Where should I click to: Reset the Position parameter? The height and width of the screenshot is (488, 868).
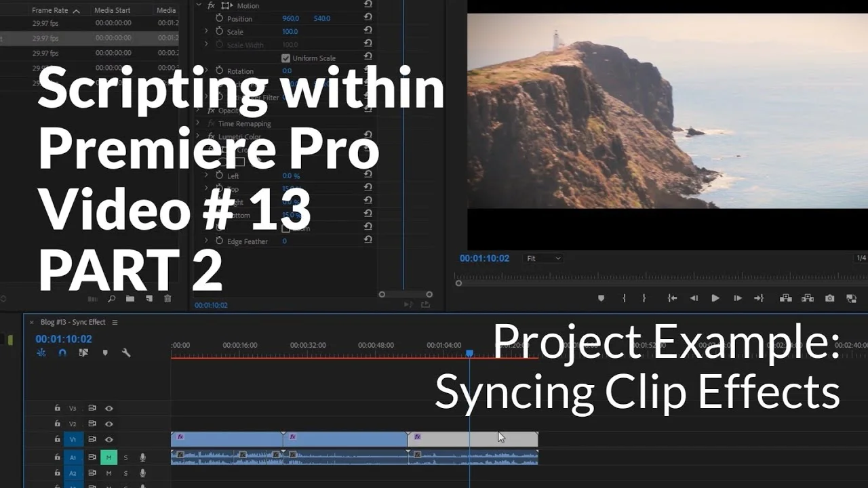point(368,18)
